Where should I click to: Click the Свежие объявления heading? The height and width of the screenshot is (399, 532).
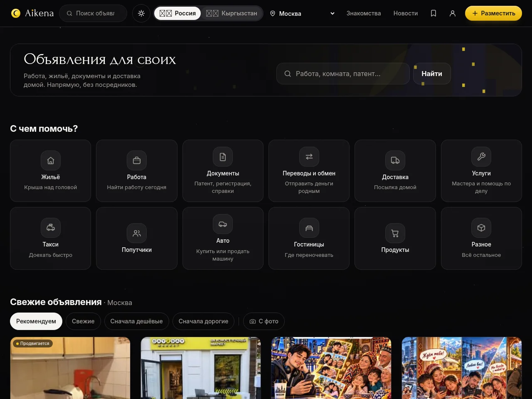click(x=56, y=302)
